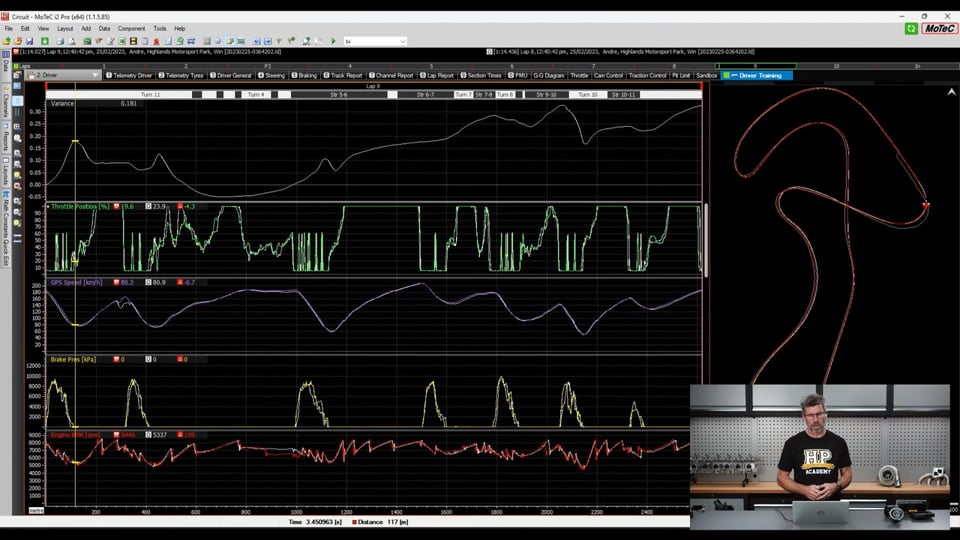Switch to the Sandbox worksheet tab
This screenshot has width=960, height=540.
[706, 75]
